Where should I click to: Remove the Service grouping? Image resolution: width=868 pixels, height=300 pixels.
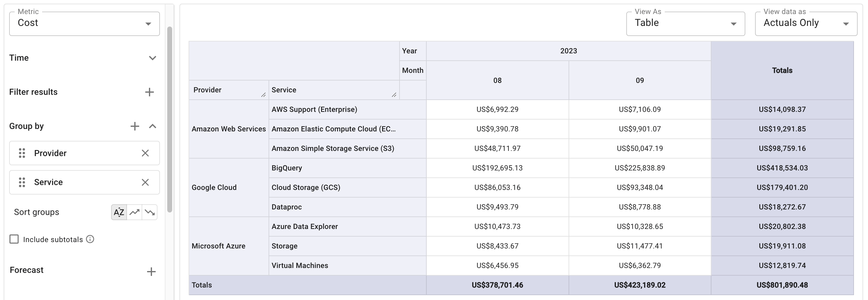(145, 182)
